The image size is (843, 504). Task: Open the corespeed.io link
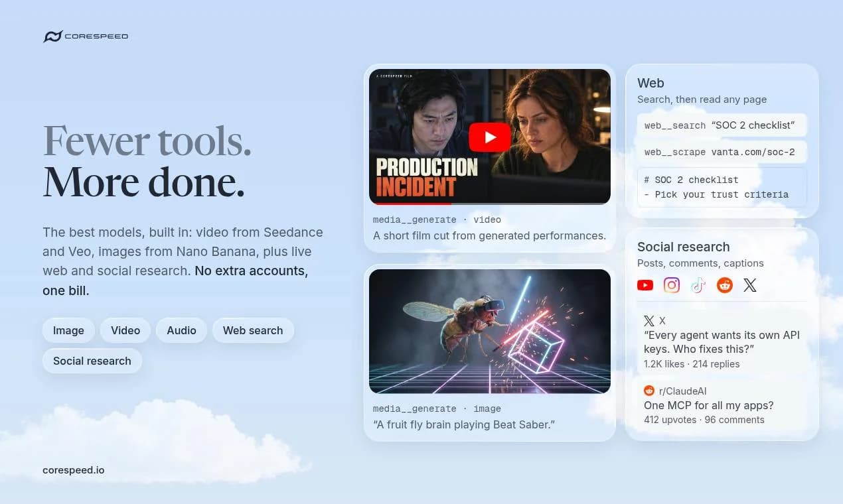pyautogui.click(x=73, y=470)
